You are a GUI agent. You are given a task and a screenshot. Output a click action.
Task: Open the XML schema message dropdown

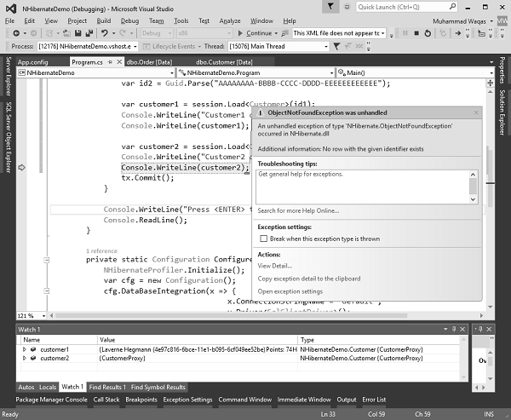point(383,33)
